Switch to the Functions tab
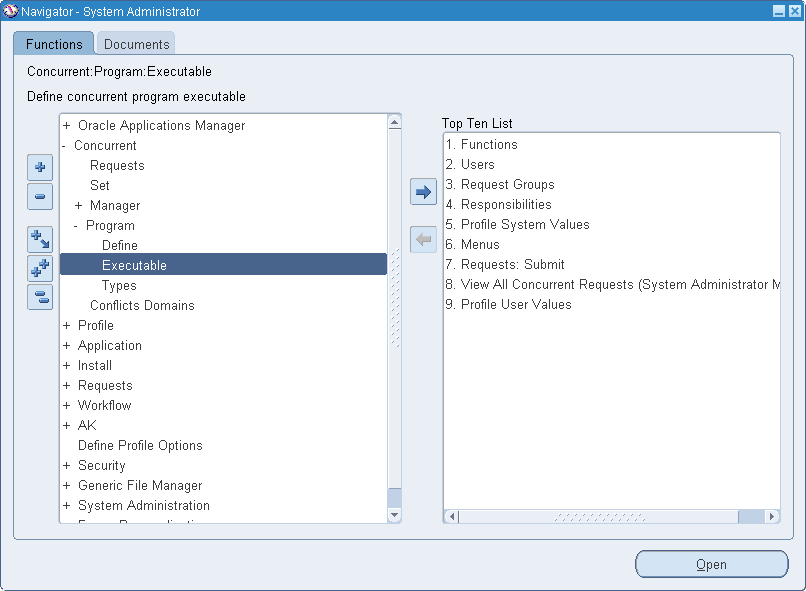Image resolution: width=806 pixels, height=591 pixels. pyautogui.click(x=54, y=44)
